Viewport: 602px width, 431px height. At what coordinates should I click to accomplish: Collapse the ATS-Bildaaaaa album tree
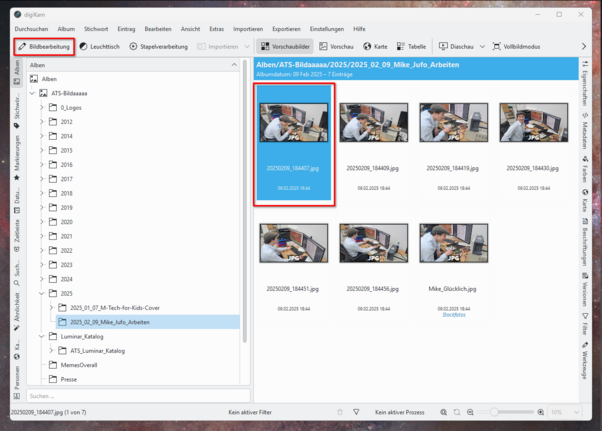point(33,93)
